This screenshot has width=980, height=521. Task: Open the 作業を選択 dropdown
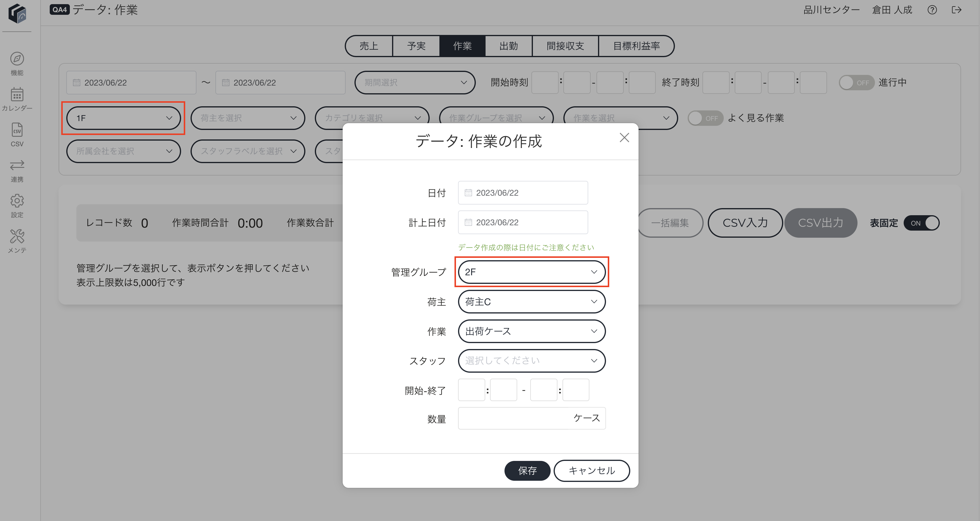pos(620,118)
